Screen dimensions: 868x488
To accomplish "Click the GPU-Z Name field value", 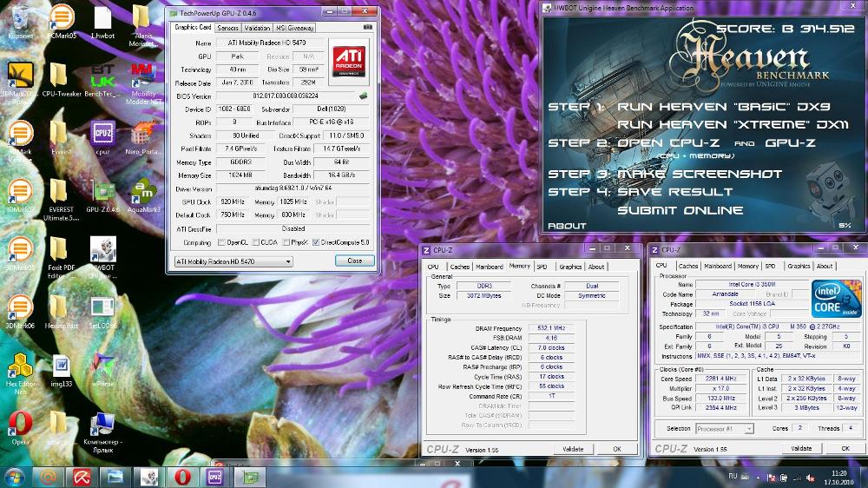I will [x=268, y=43].
